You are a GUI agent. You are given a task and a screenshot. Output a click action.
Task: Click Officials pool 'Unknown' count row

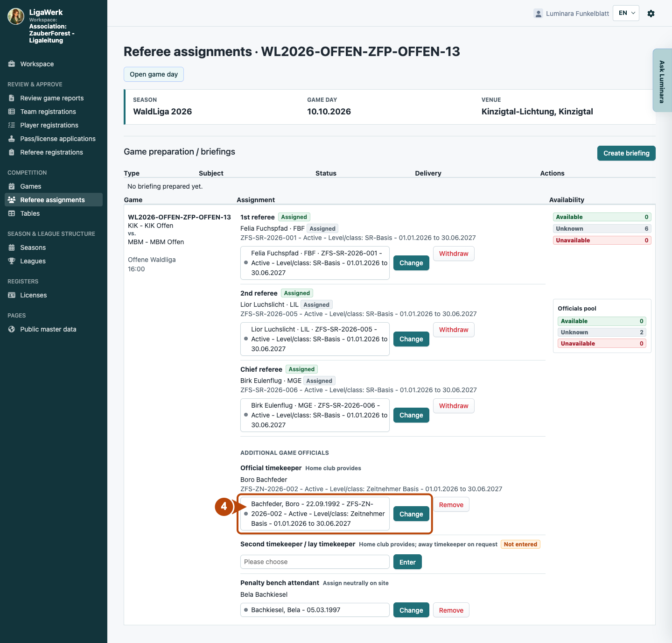[x=602, y=332]
